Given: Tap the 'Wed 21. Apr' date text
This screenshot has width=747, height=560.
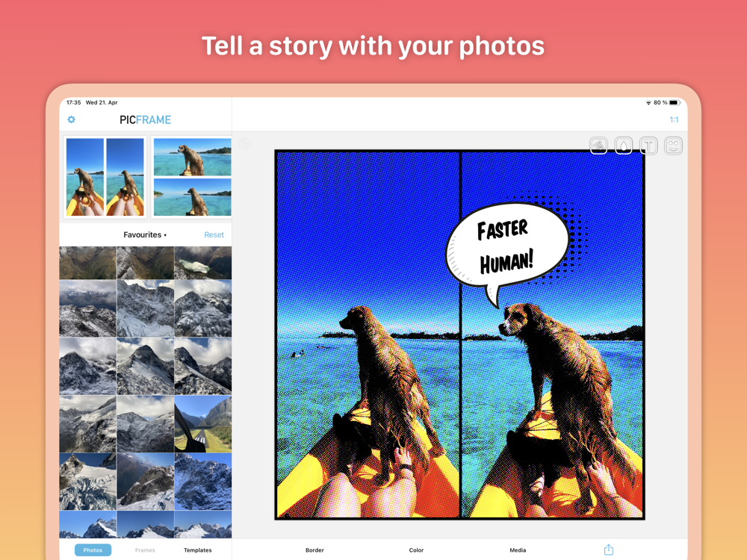Looking at the screenshot, I should pyautogui.click(x=102, y=102).
